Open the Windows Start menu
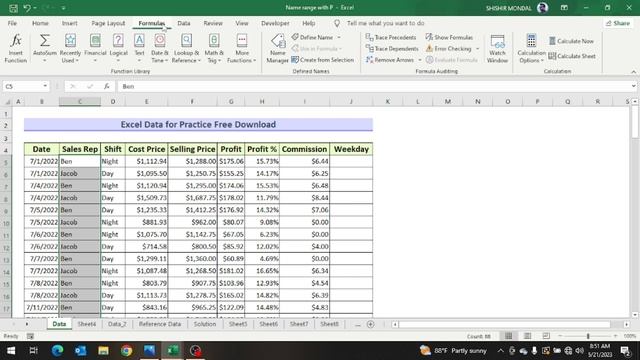 [11, 351]
